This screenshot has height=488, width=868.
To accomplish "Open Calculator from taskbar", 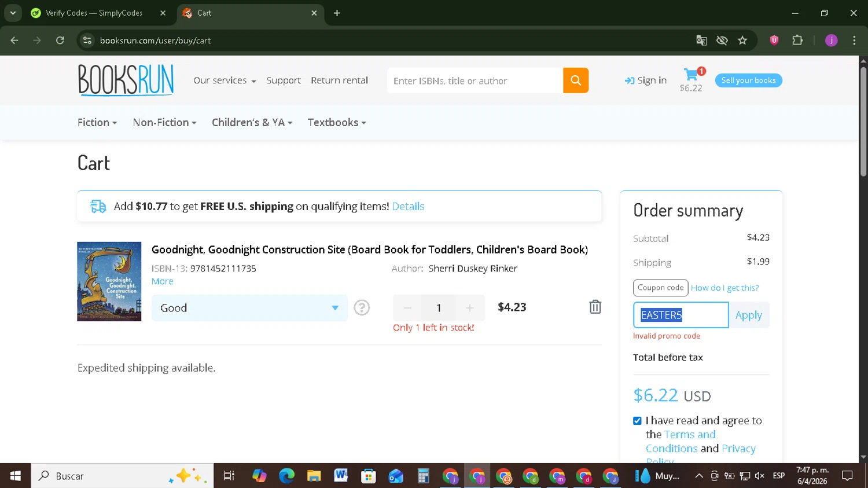I will pos(423,476).
